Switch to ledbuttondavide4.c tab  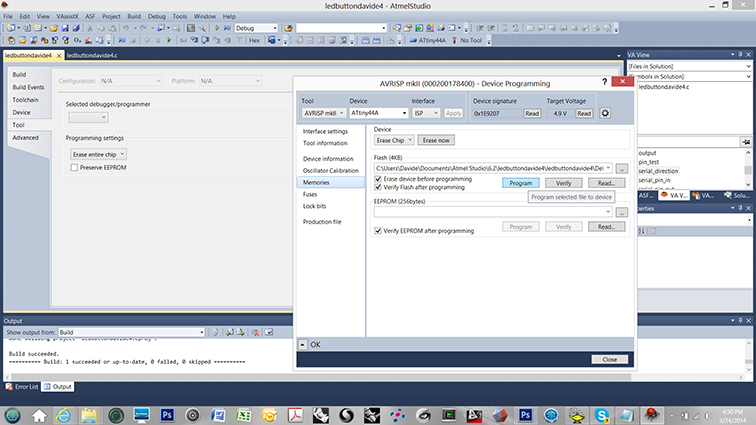click(92, 55)
